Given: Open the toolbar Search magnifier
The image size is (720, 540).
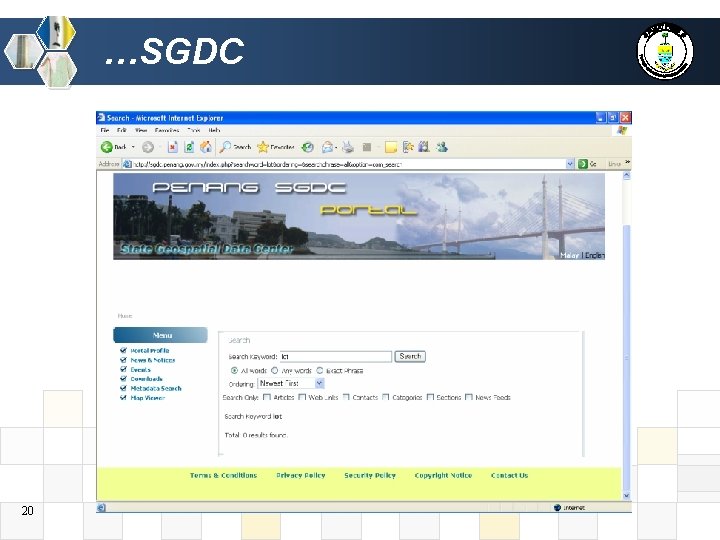Looking at the screenshot, I should coord(225,147).
